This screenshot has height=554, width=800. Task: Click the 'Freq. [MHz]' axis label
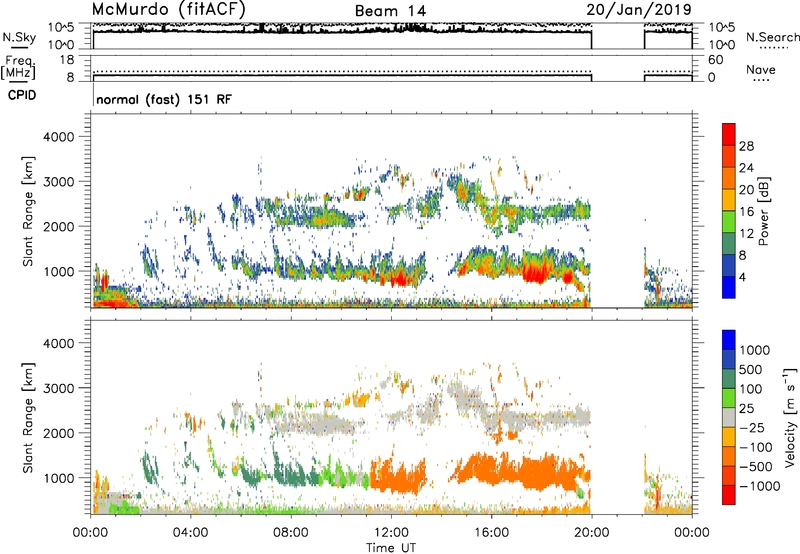pos(18,67)
